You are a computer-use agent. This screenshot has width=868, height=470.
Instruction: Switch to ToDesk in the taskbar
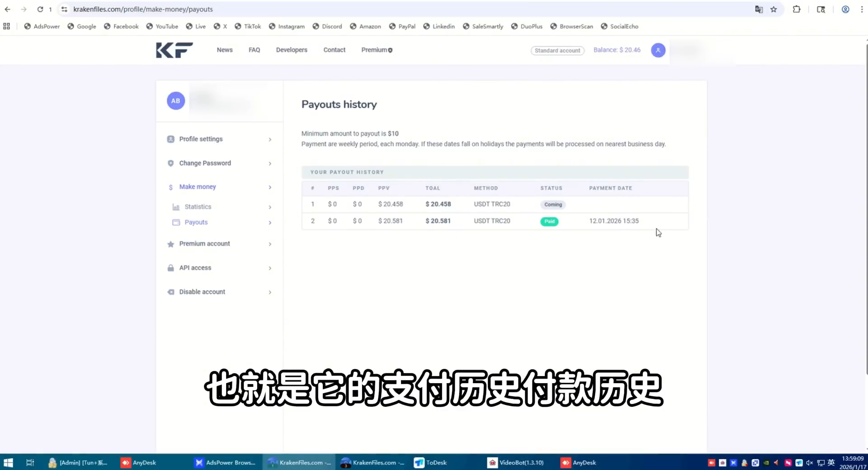430,462
